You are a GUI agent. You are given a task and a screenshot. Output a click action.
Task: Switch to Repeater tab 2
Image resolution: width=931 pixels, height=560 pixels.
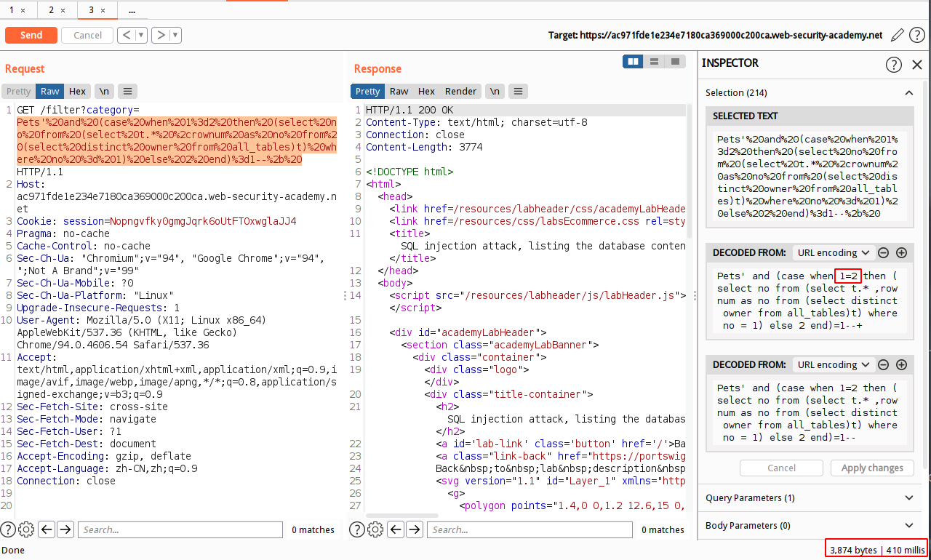pyautogui.click(x=52, y=10)
